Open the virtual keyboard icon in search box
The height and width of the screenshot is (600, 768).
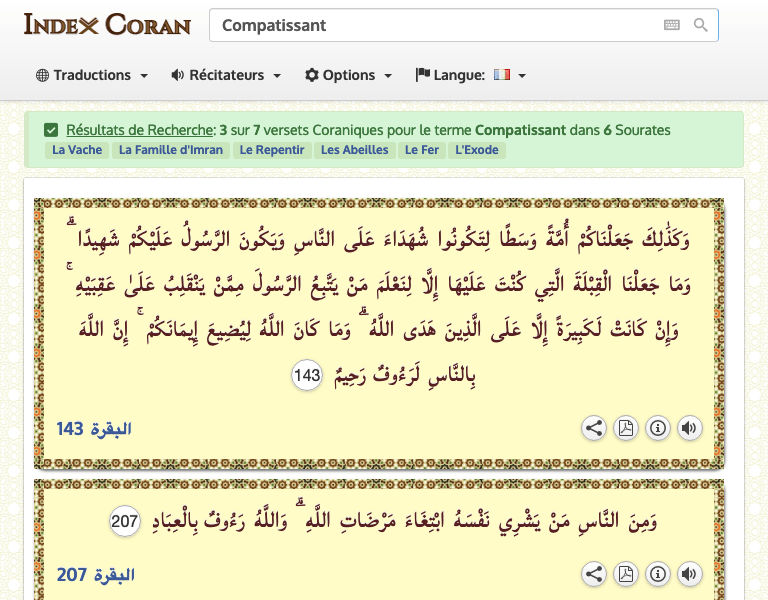tap(672, 25)
